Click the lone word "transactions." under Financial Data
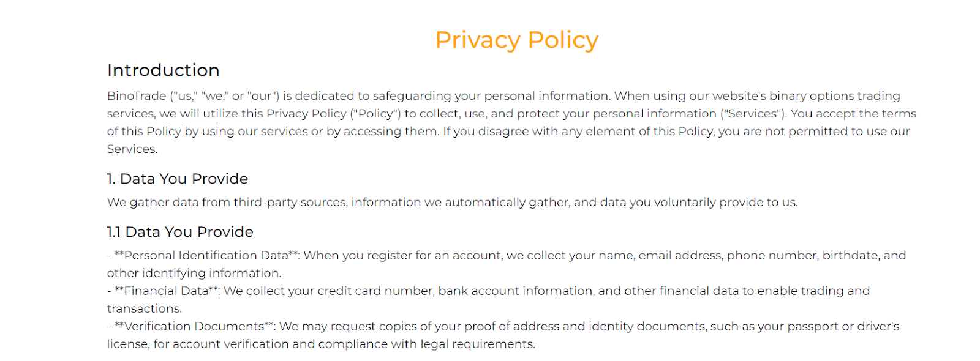This screenshot has height=361, width=980. click(145, 309)
